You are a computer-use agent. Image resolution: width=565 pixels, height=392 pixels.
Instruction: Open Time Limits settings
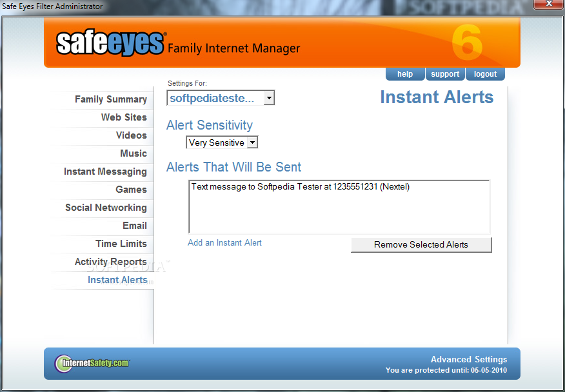click(x=121, y=244)
